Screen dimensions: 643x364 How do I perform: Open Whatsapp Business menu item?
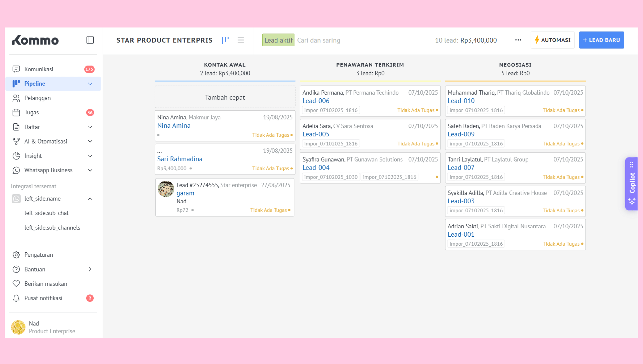[48, 170]
